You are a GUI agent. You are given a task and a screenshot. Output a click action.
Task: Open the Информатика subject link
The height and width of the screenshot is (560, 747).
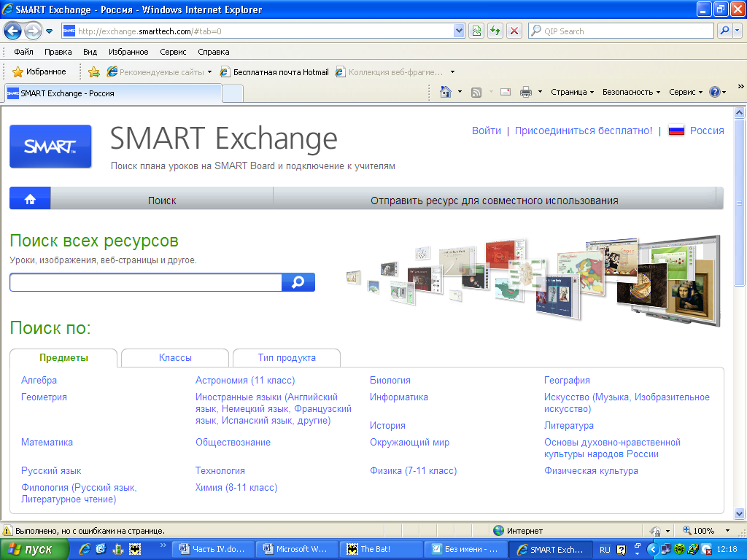399,397
